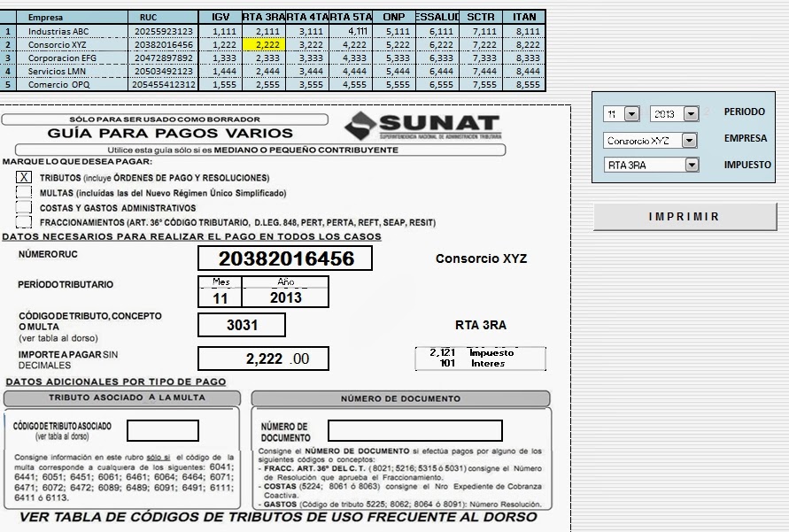Click ESSALUD value 6,444
The image size is (789, 532).
pos(437,72)
